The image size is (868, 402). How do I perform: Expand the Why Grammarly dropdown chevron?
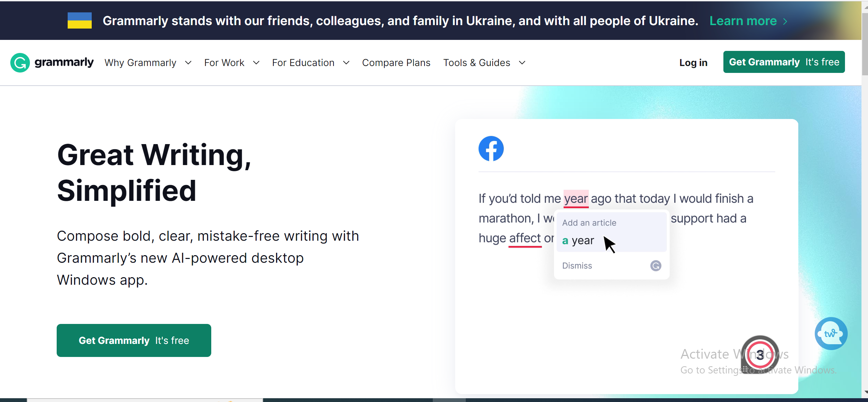[x=188, y=63]
